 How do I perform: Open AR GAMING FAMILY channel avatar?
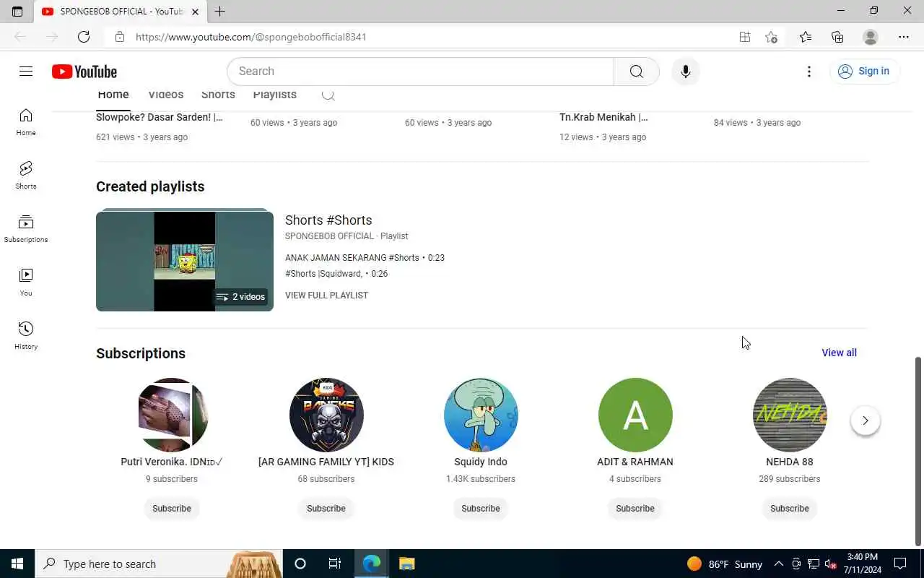(x=326, y=415)
